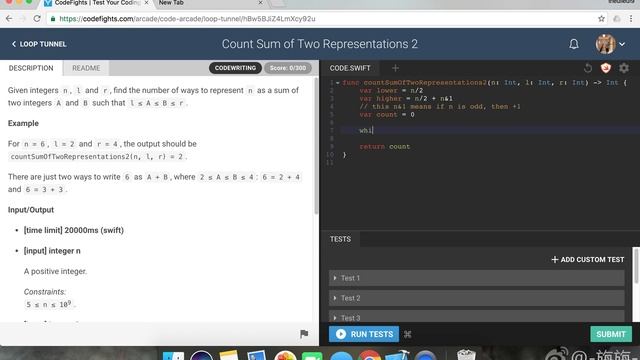Click the 'var lower = n/2' code line
The height and width of the screenshot is (360, 640).
click(391, 91)
